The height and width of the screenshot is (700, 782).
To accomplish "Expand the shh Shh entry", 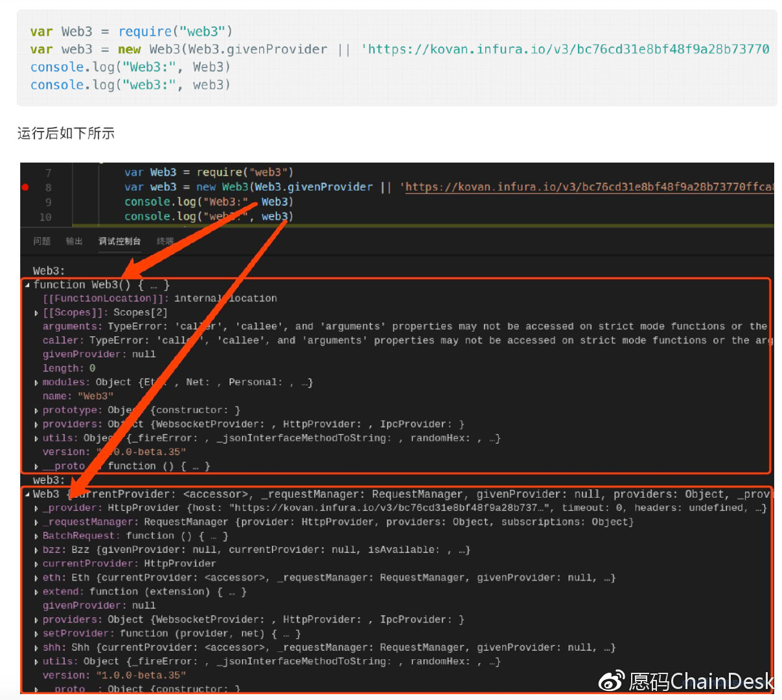I will click(x=36, y=647).
